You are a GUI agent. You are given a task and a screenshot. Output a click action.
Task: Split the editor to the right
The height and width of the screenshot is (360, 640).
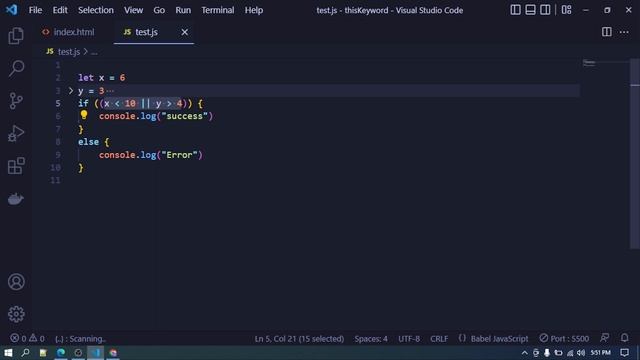607,32
